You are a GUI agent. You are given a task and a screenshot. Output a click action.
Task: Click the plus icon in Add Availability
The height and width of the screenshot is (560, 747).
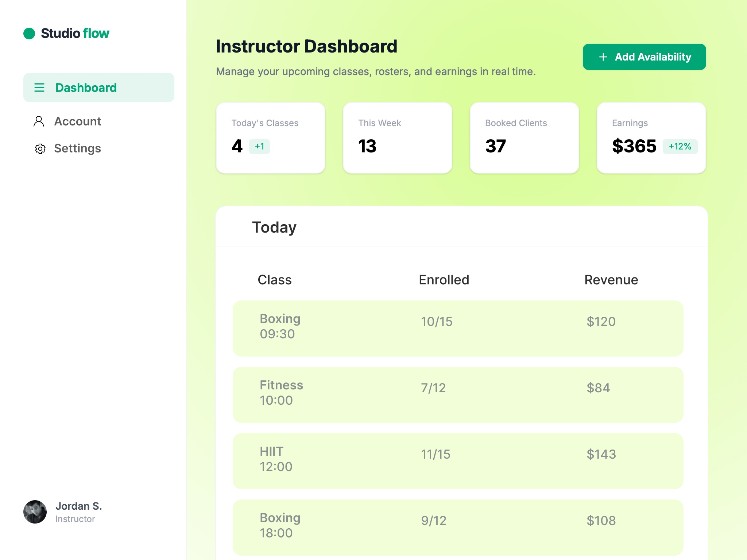(603, 57)
